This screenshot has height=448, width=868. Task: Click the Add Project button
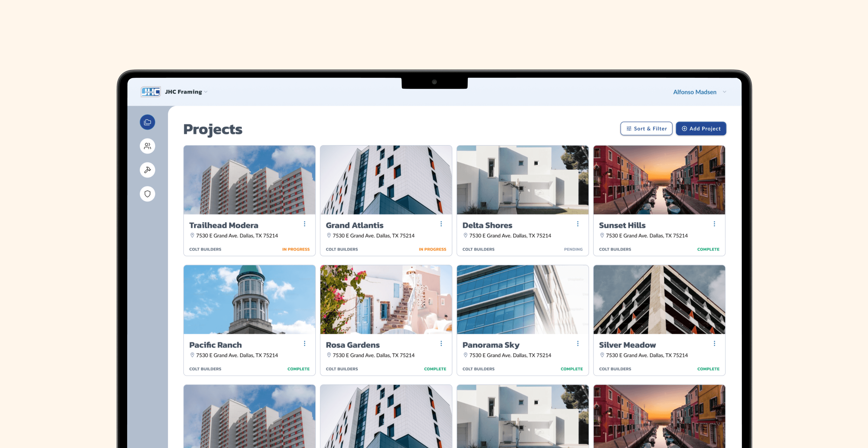[701, 128]
